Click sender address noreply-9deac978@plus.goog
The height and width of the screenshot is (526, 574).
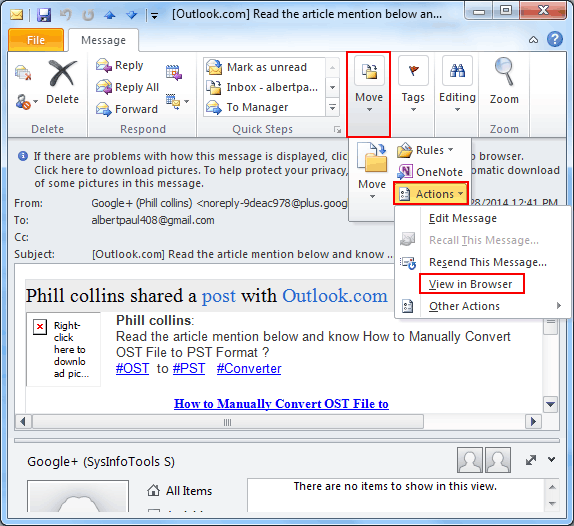point(272,203)
